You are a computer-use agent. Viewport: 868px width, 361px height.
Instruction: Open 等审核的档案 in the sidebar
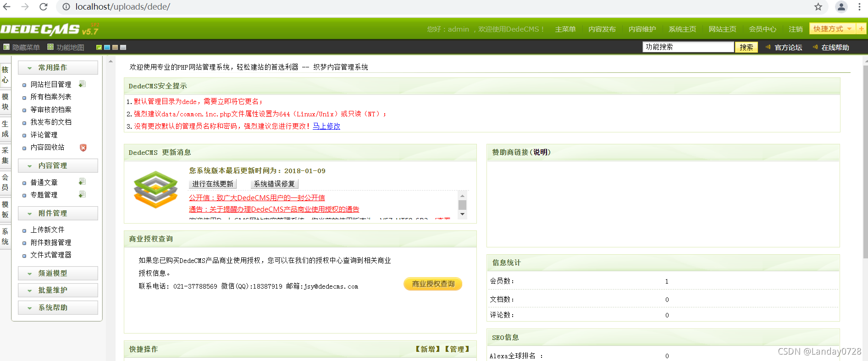(x=51, y=109)
